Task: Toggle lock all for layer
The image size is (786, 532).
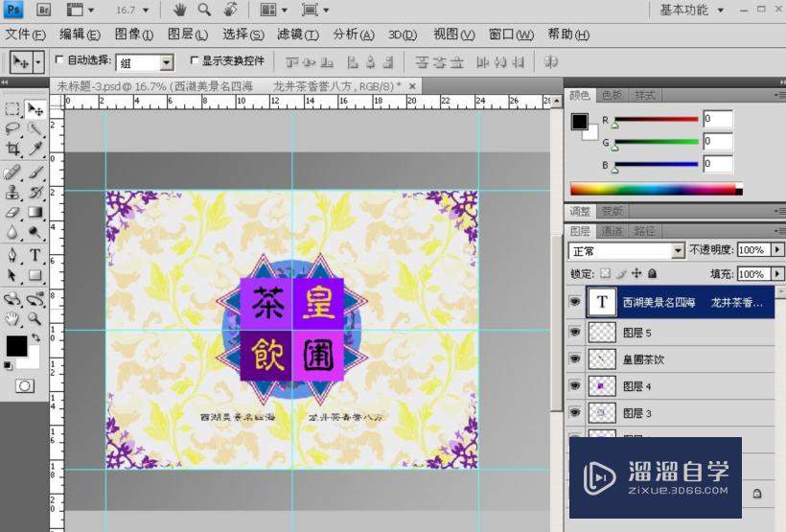Action: pyautogui.click(x=652, y=273)
